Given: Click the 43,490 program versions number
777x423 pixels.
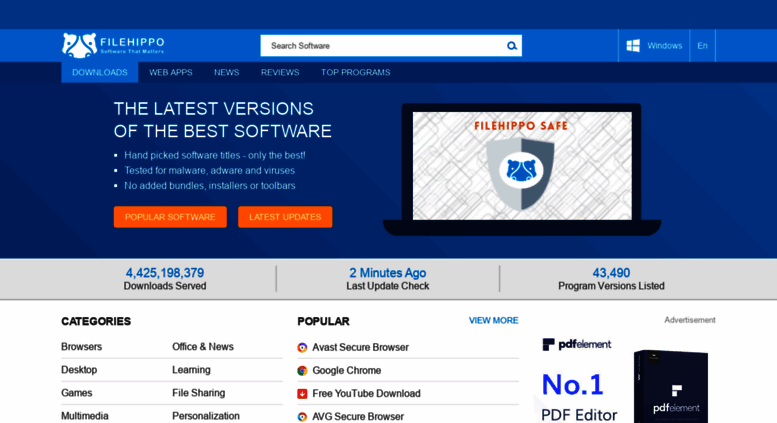Looking at the screenshot, I should click(x=611, y=273).
